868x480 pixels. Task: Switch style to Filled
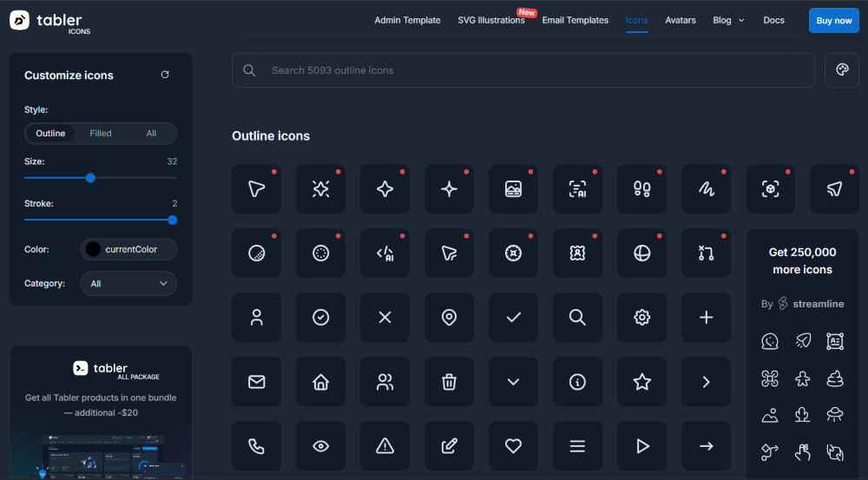click(101, 134)
